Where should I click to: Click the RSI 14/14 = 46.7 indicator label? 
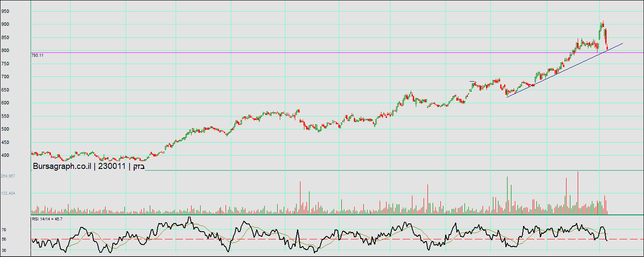click(47, 219)
